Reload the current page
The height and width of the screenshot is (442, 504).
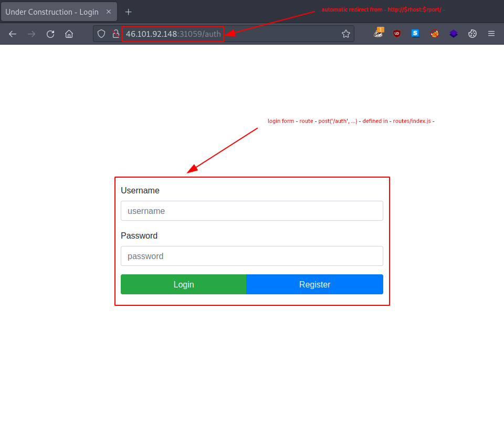50,34
